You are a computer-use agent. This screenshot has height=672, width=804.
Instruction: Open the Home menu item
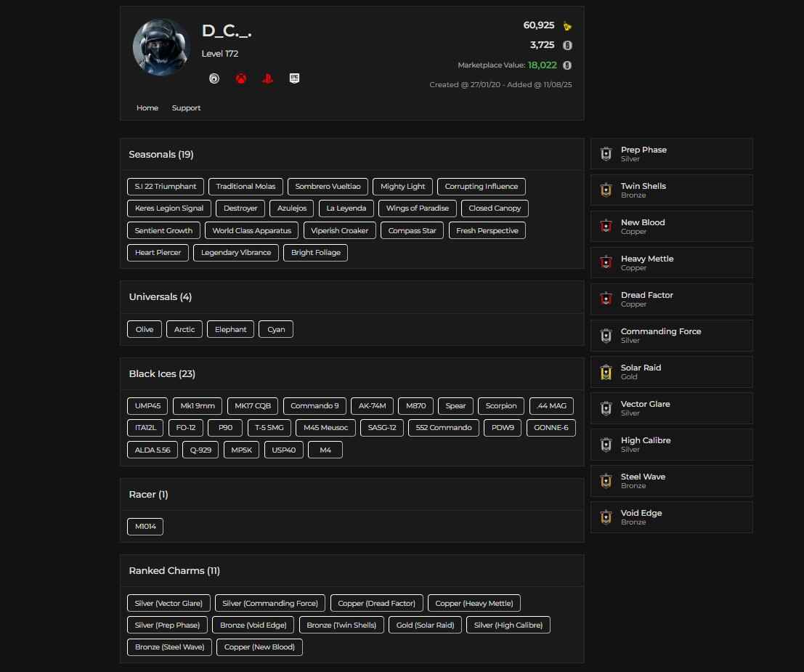(x=147, y=108)
